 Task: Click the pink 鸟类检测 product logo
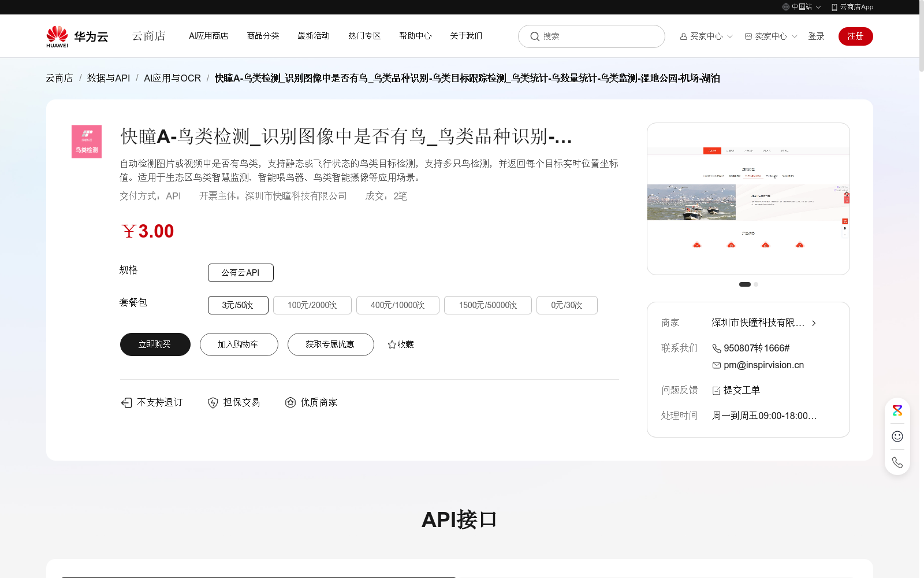87,142
